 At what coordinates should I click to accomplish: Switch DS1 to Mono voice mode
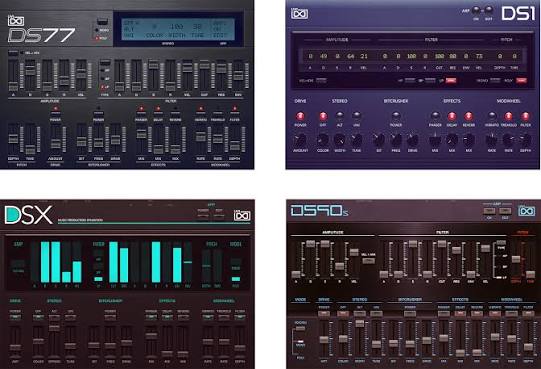point(495,80)
